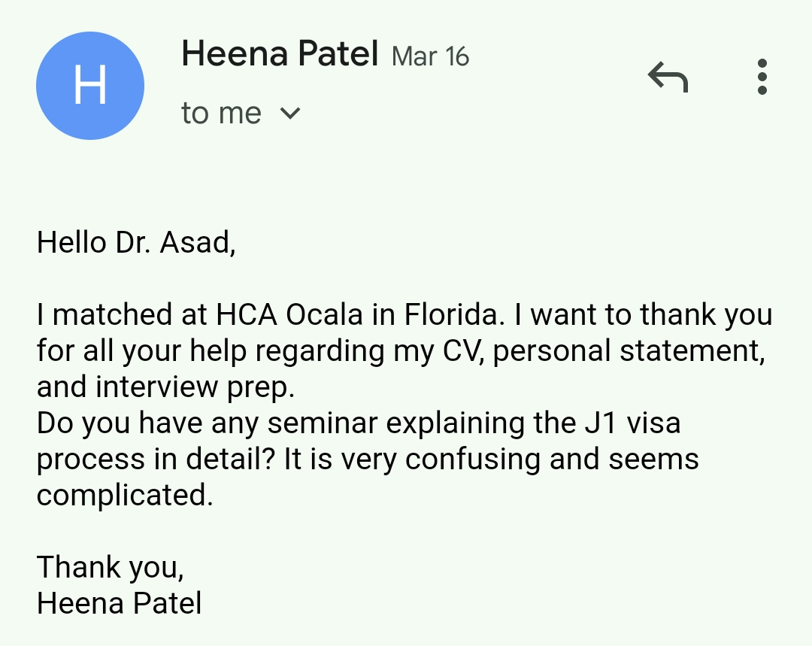Open the three-dot more options menu
This screenshot has height=646, width=812.
coord(762,77)
